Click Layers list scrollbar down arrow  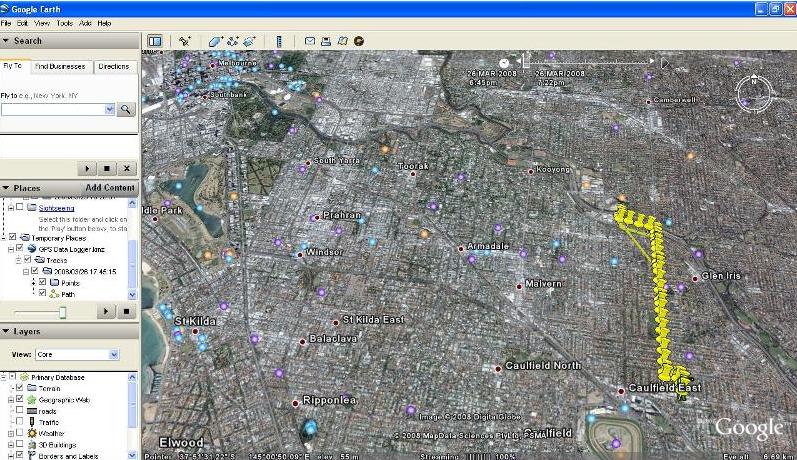(x=132, y=455)
